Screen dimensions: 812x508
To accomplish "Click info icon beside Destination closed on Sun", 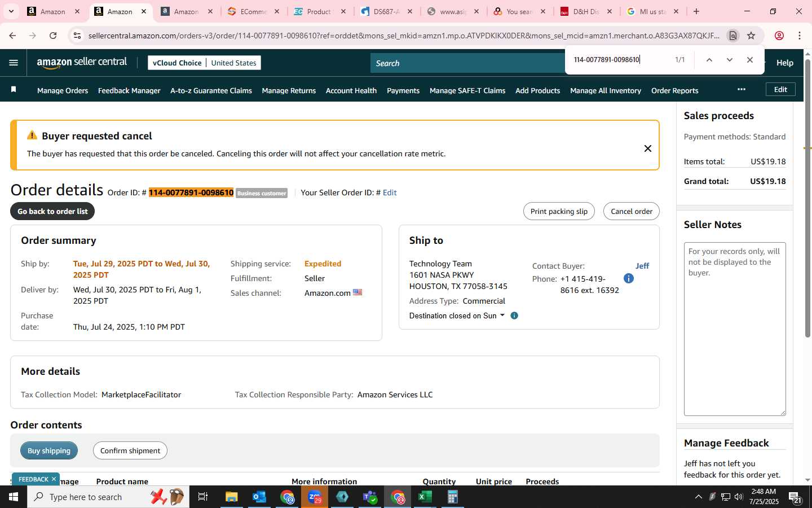I will [514, 316].
